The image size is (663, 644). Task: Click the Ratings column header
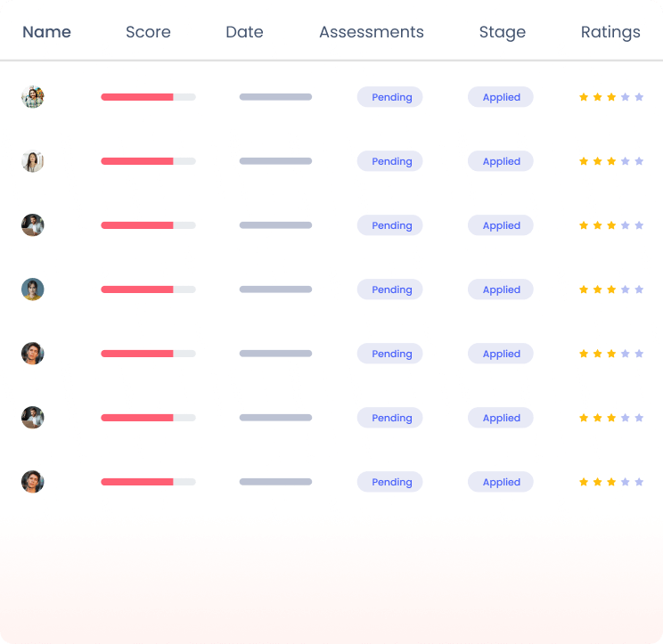click(610, 32)
